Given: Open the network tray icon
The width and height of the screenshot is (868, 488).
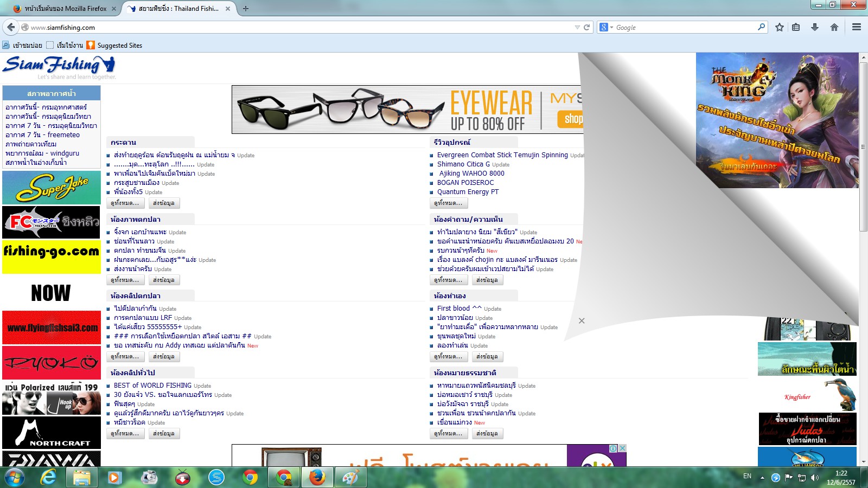Looking at the screenshot, I should pyautogui.click(x=801, y=477).
